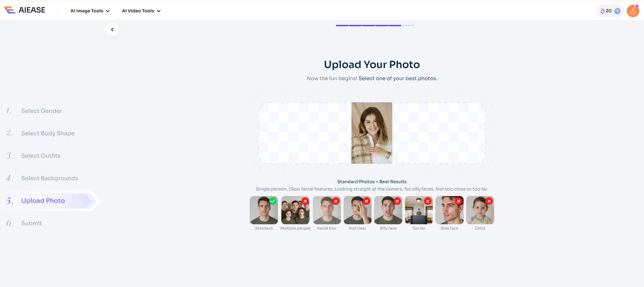Jump to step 6 Submit
Screen dimensions: 644x287
coord(32,223)
